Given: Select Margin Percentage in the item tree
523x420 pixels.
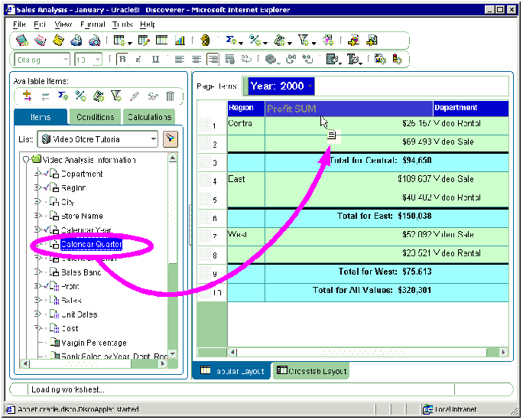Looking at the screenshot, I should [94, 343].
